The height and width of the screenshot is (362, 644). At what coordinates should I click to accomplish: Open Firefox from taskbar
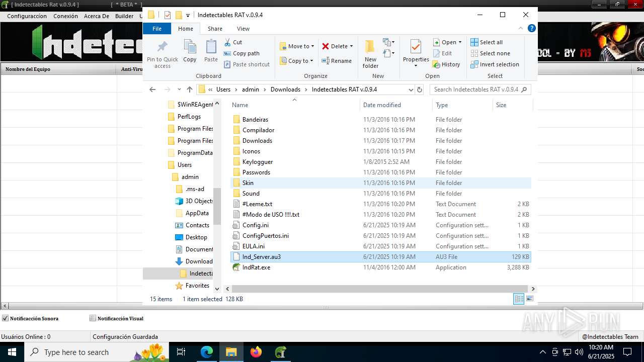point(256,352)
